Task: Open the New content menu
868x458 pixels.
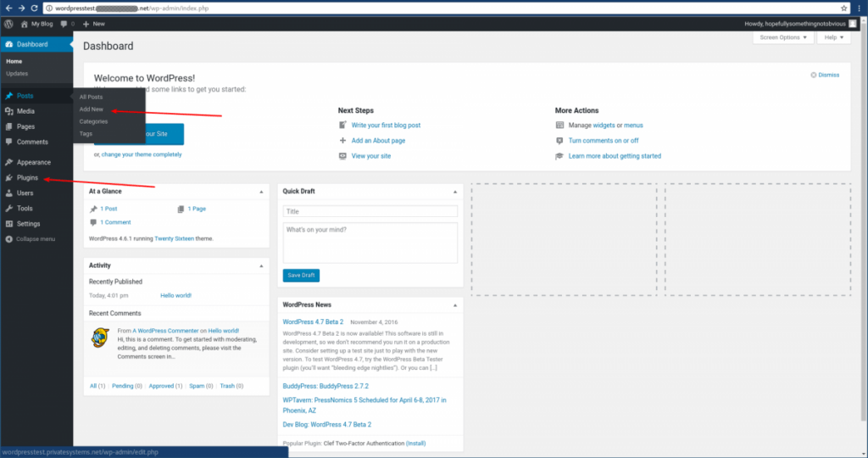Action: point(93,24)
